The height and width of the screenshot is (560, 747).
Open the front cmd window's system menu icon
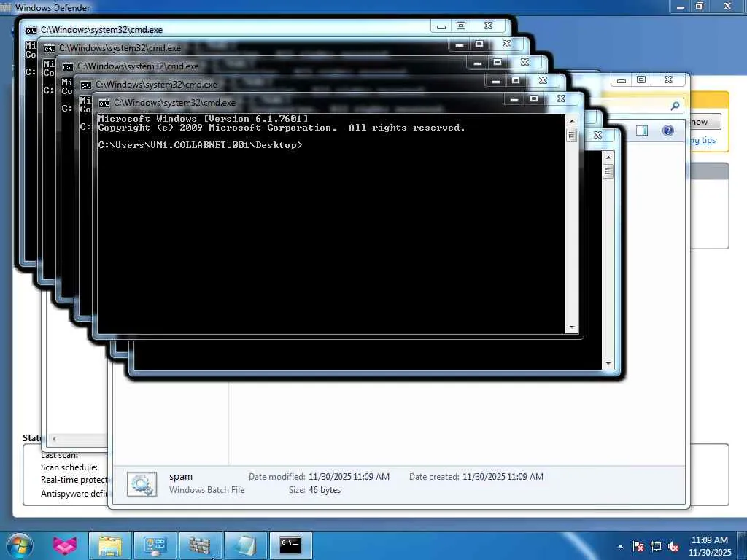tap(104, 103)
